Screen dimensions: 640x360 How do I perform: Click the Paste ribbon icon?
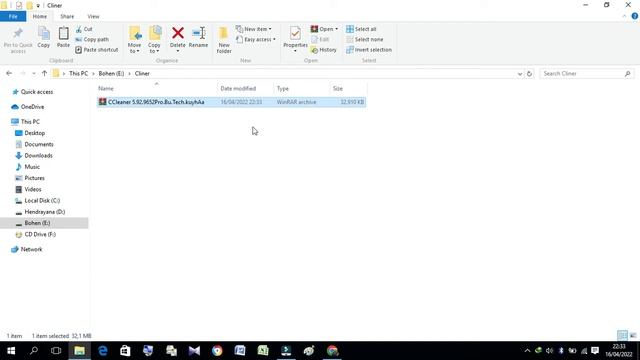coord(63,33)
